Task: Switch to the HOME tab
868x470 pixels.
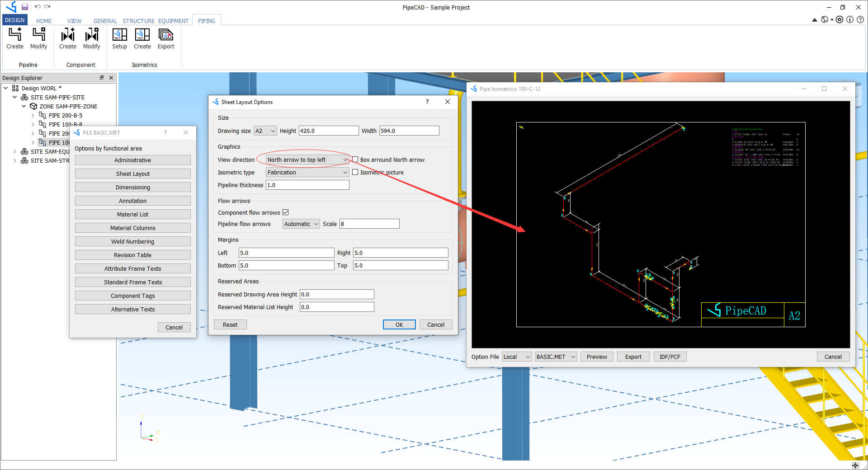Action: click(x=44, y=21)
